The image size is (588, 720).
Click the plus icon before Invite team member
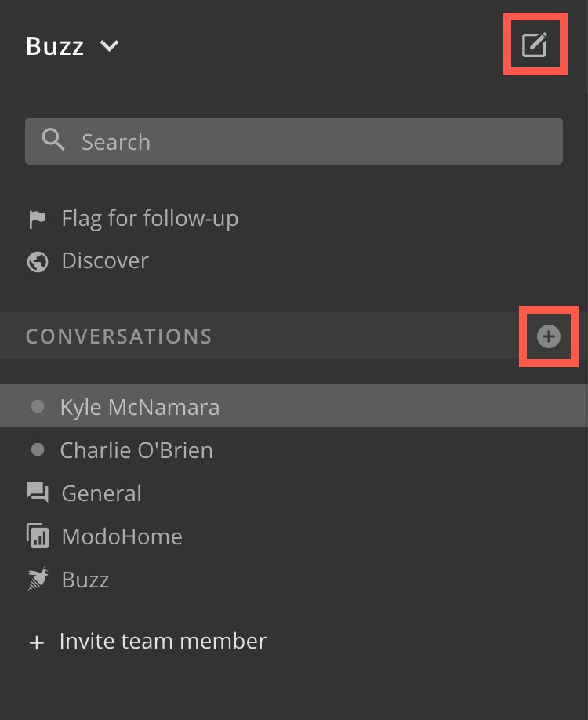[x=36, y=642]
